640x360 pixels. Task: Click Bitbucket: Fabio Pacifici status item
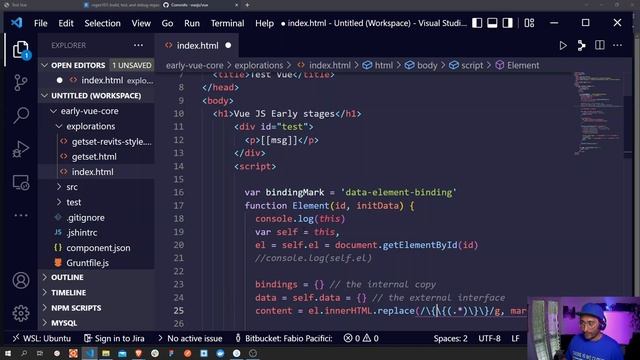[x=284, y=338]
